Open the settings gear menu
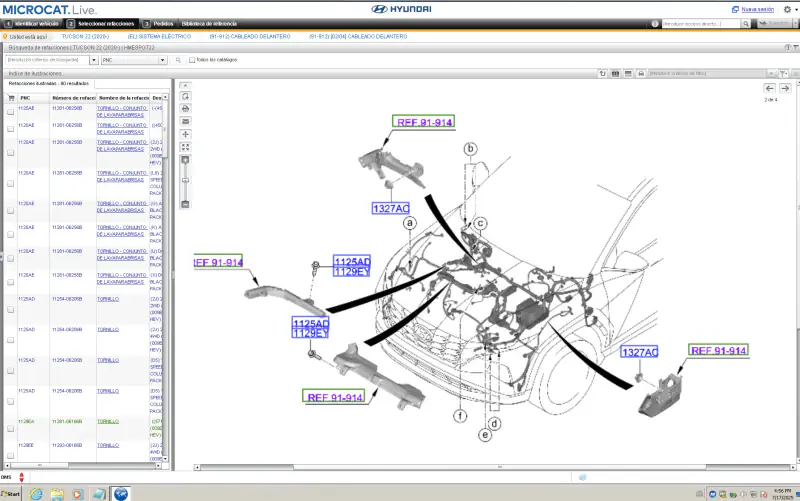This screenshot has height=501, width=800. (787, 9)
